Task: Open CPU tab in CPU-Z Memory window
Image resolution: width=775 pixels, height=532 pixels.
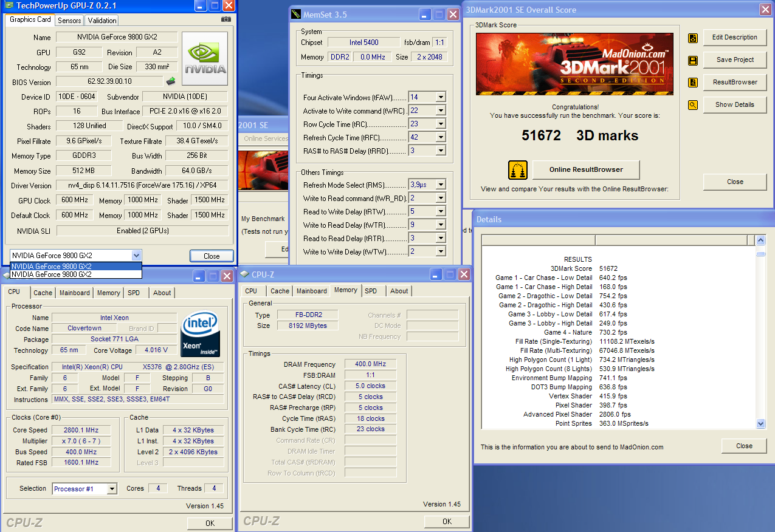Action: click(x=251, y=291)
